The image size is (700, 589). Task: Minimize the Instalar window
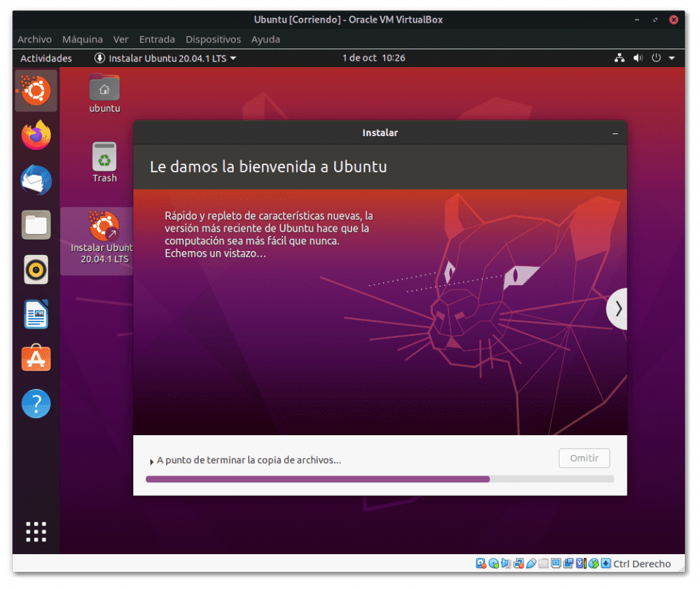pos(615,133)
